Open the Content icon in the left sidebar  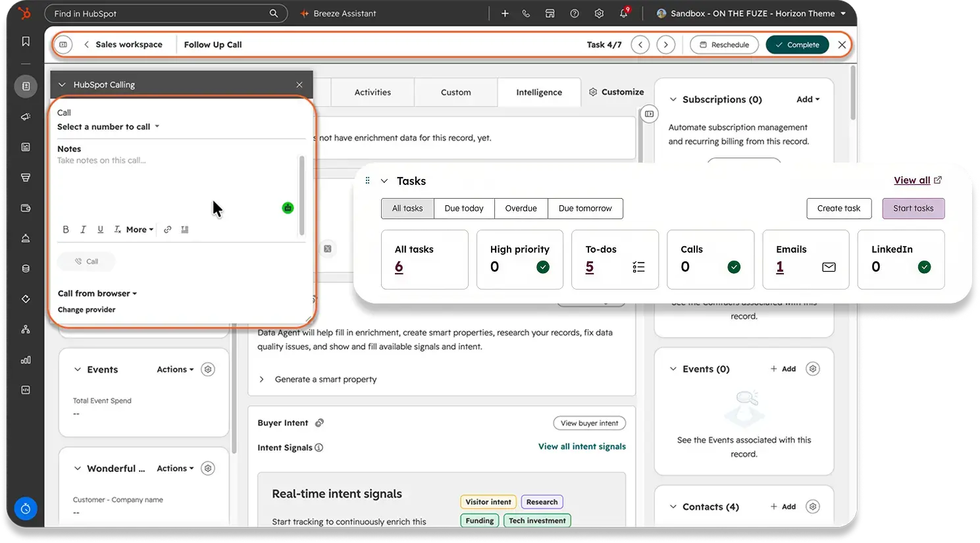point(26,147)
